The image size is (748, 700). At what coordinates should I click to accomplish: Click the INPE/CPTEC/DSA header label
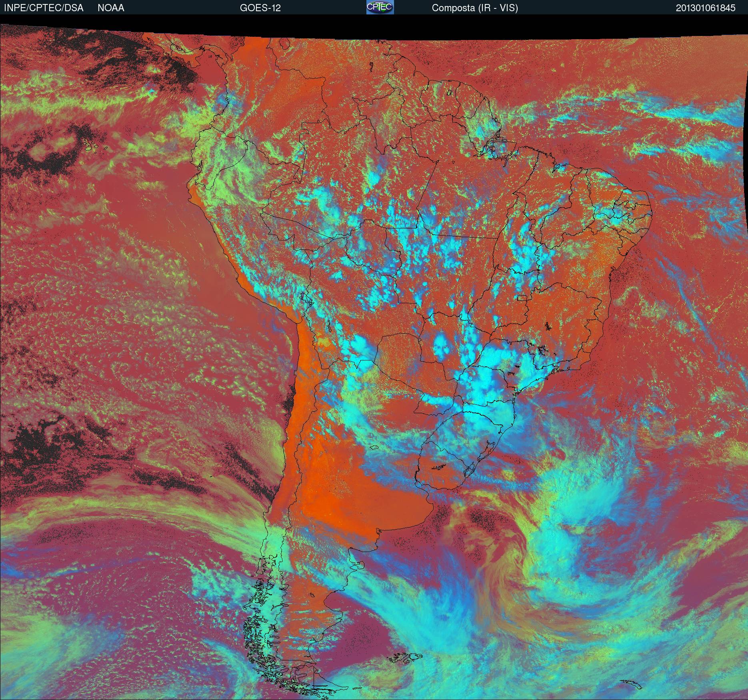pos(44,8)
